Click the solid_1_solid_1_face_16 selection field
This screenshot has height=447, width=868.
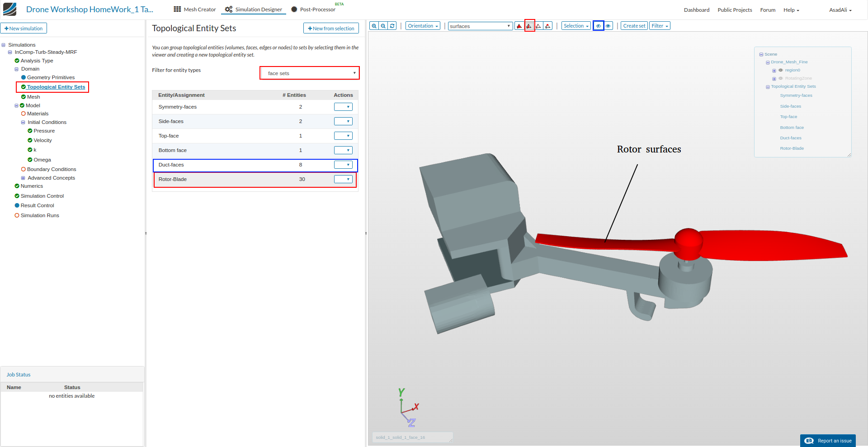(412, 437)
